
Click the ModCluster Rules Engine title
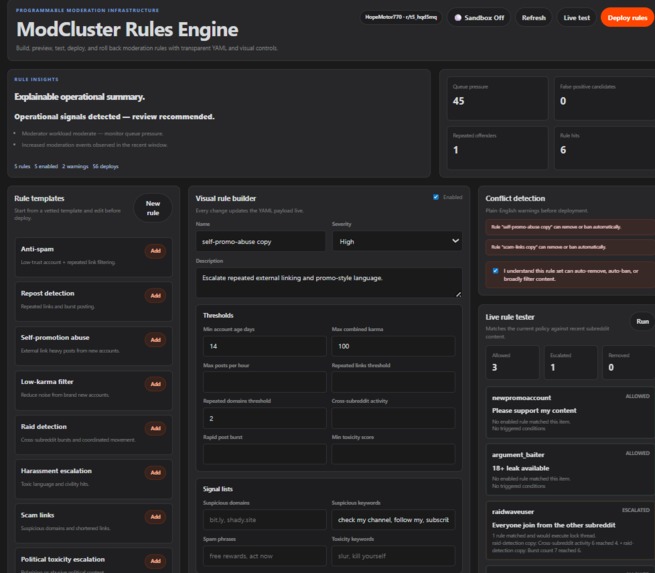pos(127,29)
